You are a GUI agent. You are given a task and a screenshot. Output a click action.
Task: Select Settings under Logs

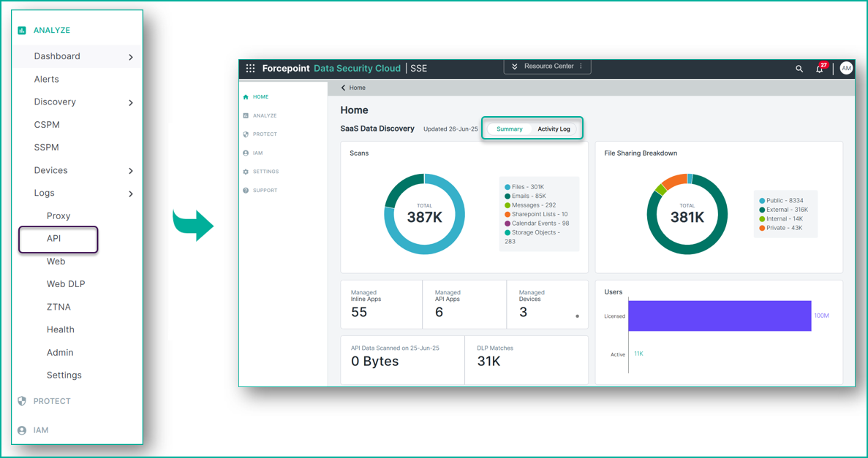pos(64,375)
